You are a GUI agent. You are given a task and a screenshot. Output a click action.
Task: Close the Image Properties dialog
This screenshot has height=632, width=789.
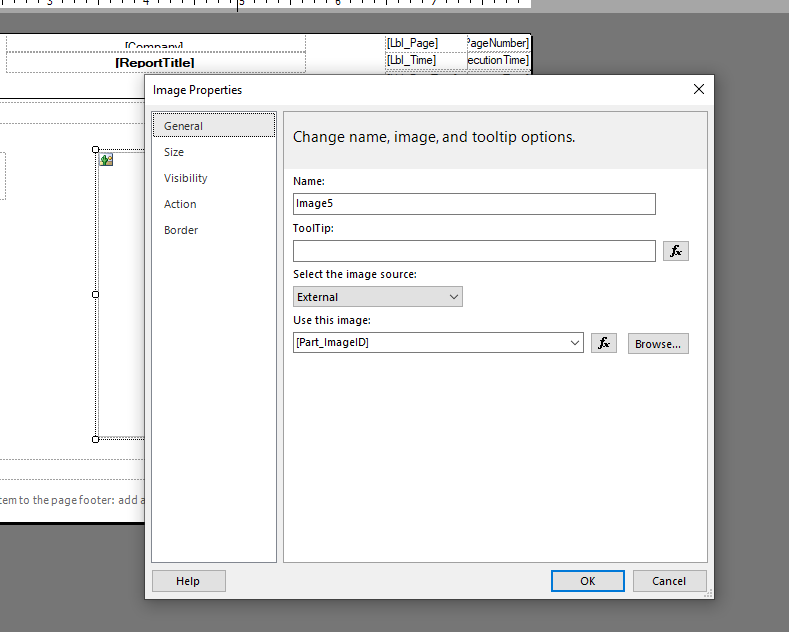698,90
